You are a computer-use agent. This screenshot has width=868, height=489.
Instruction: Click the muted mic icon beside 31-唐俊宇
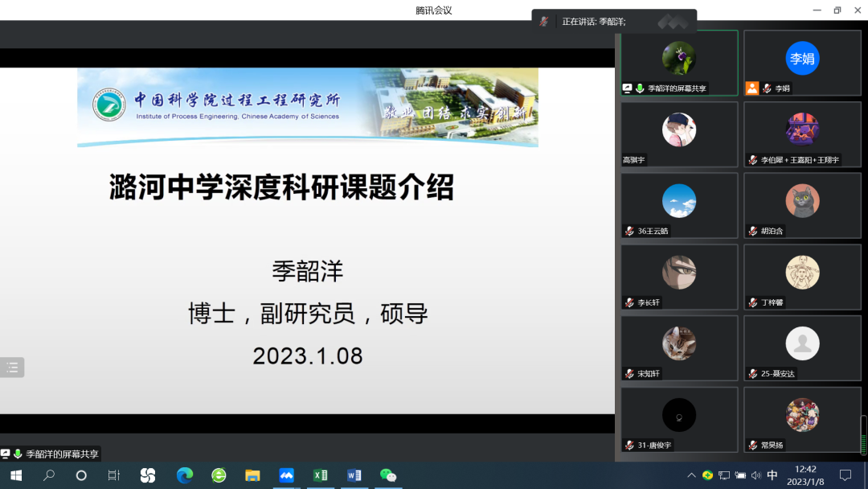click(x=629, y=445)
